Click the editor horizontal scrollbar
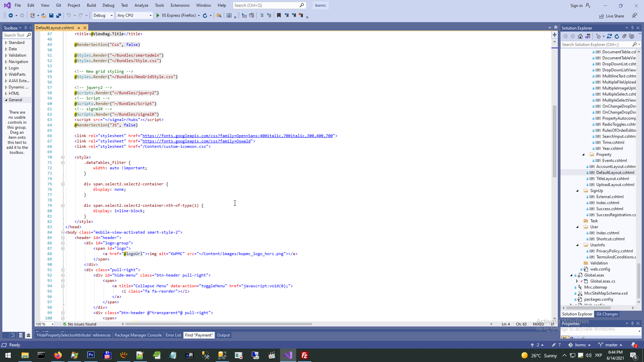This screenshot has width=644, height=362. [218, 324]
